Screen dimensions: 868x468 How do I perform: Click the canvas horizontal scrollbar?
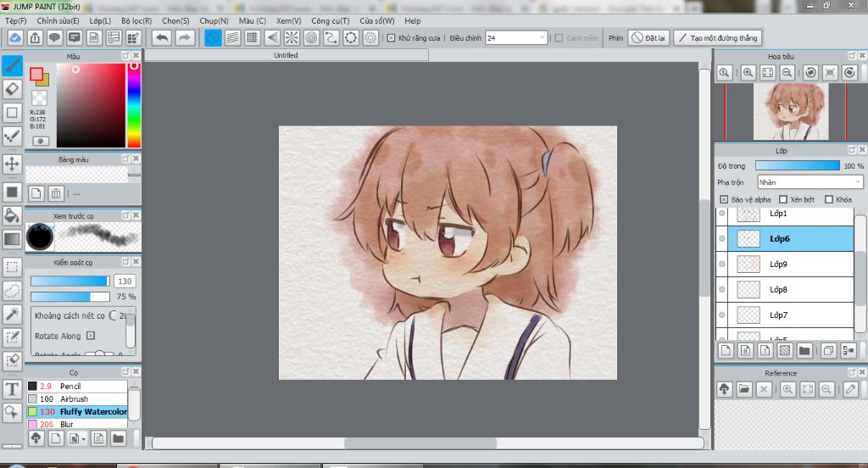point(427,443)
